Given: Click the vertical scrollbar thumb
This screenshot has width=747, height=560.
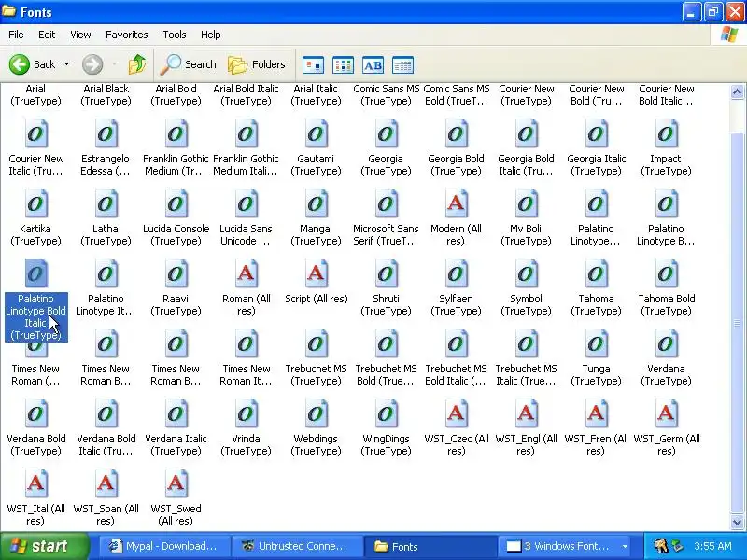Looking at the screenshot, I should pyautogui.click(x=737, y=324).
